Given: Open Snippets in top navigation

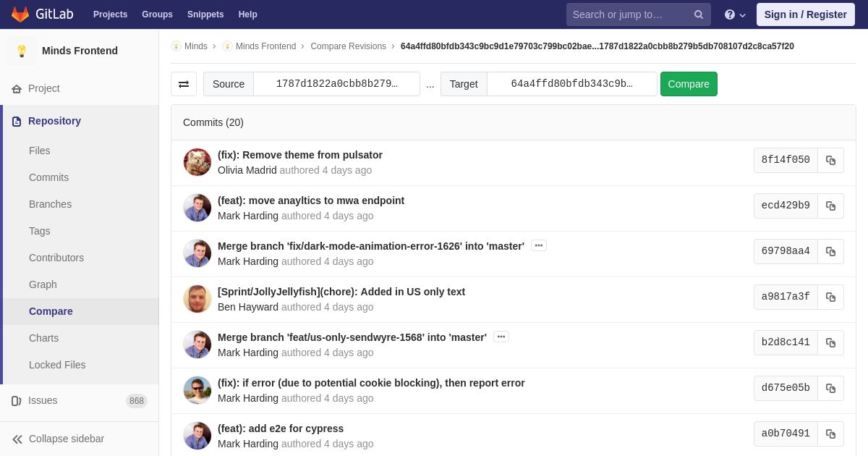Looking at the screenshot, I should pyautogui.click(x=205, y=14).
